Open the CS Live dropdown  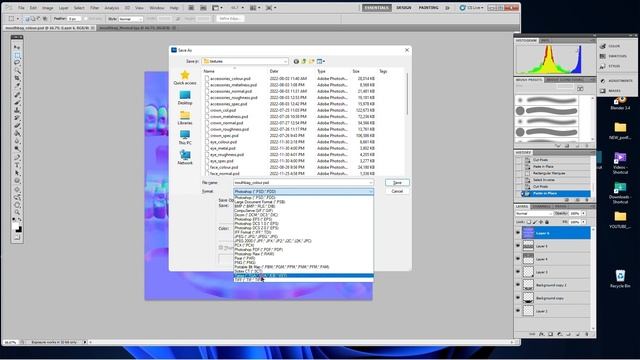(471, 8)
